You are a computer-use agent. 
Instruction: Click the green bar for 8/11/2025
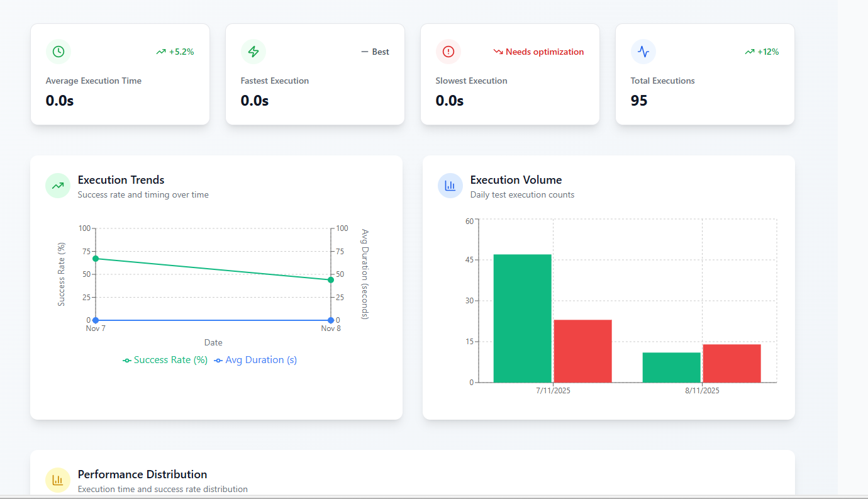coord(672,367)
